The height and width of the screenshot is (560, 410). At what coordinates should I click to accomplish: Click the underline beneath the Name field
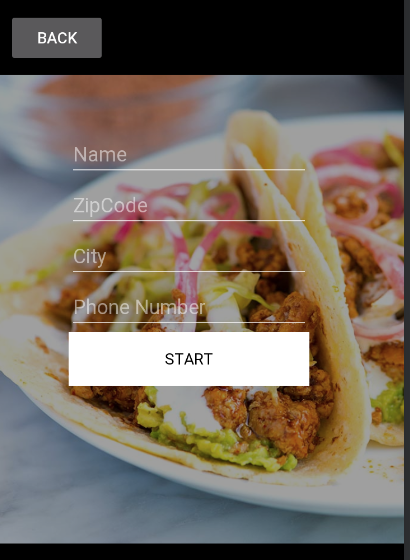(189, 169)
